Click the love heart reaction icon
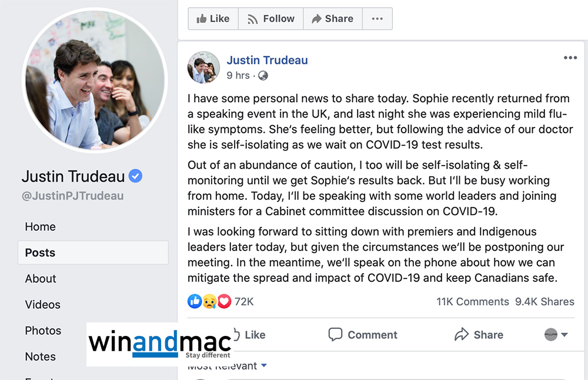588x380 pixels. coord(224,302)
